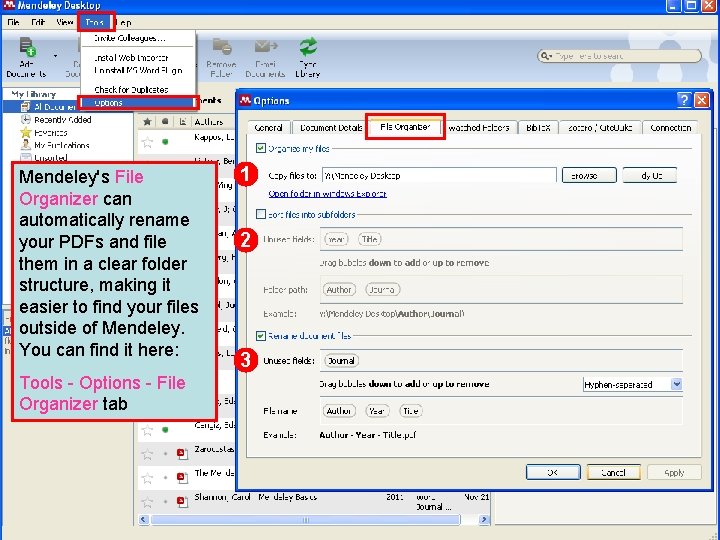This screenshot has width=720, height=540.
Task: Click the Copy files to path field
Action: click(439, 175)
